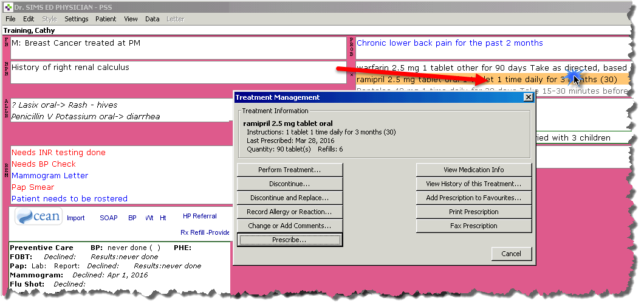Screen dimensions: 644x306
Task: Add Prescription to Favourites
Action: 473,198
